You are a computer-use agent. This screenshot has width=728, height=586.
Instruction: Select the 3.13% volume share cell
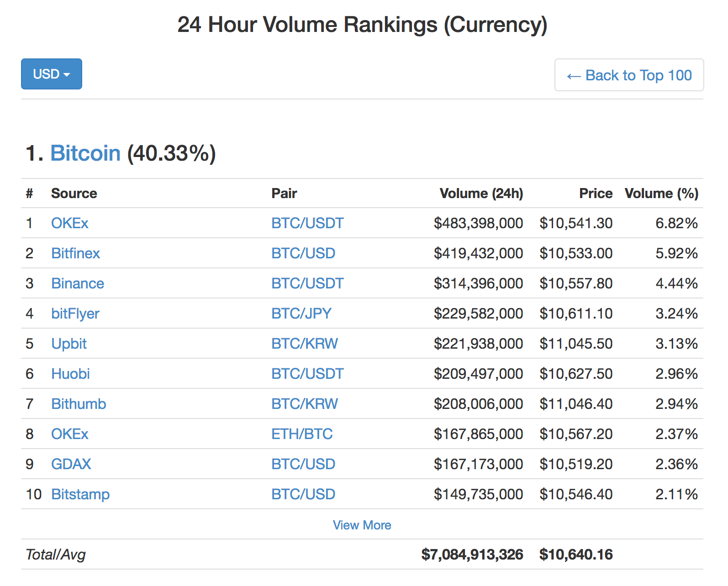point(677,344)
